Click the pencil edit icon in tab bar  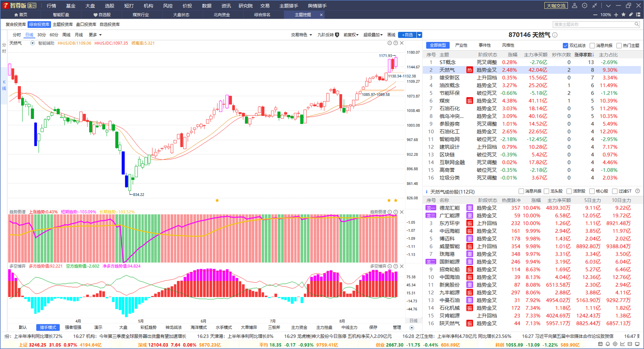[x=631, y=15]
